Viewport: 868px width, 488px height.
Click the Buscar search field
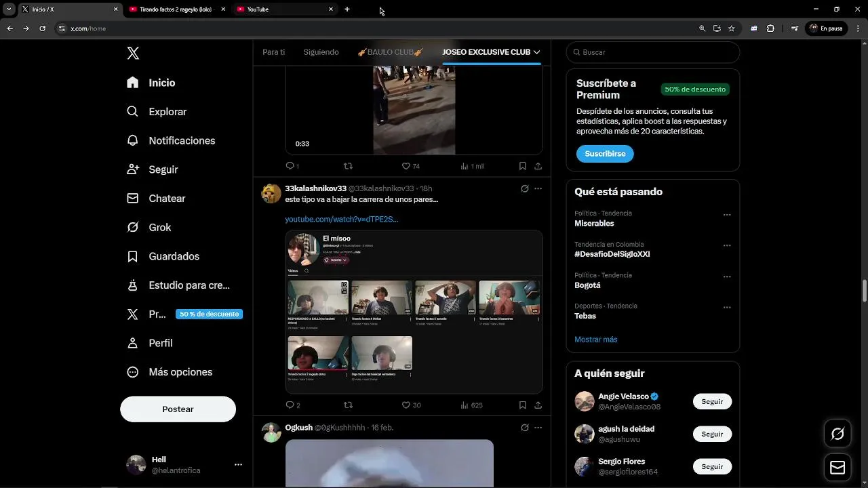tap(652, 52)
